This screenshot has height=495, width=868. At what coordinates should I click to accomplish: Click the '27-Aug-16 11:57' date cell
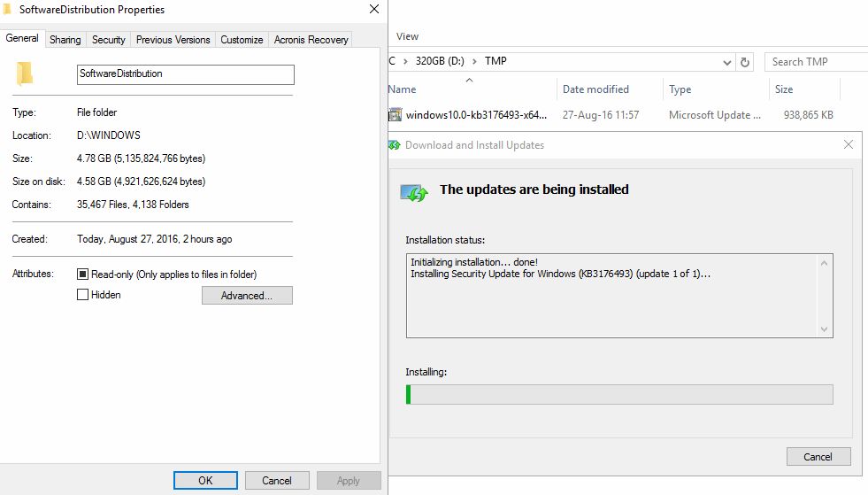pos(601,115)
